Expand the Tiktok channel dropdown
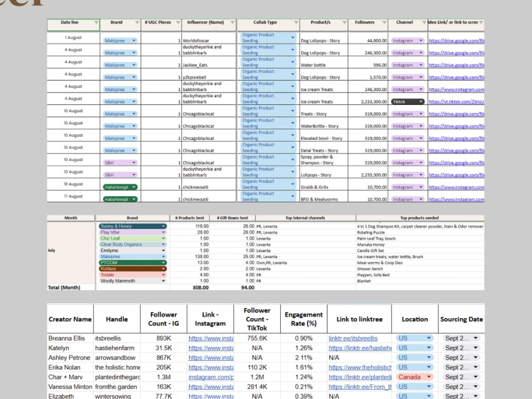Screen dimensions: 532x399 click(x=421, y=102)
